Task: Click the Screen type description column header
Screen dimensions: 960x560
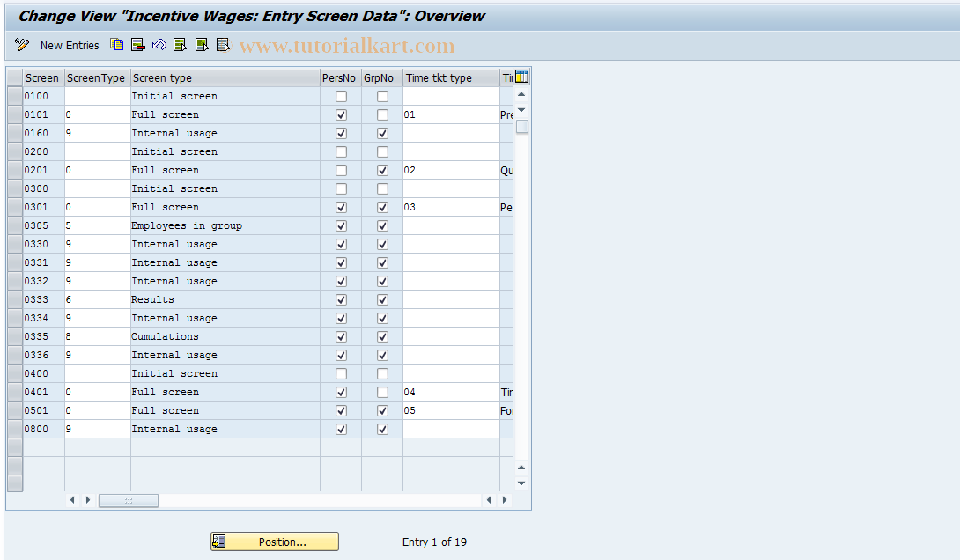Action: [225, 77]
